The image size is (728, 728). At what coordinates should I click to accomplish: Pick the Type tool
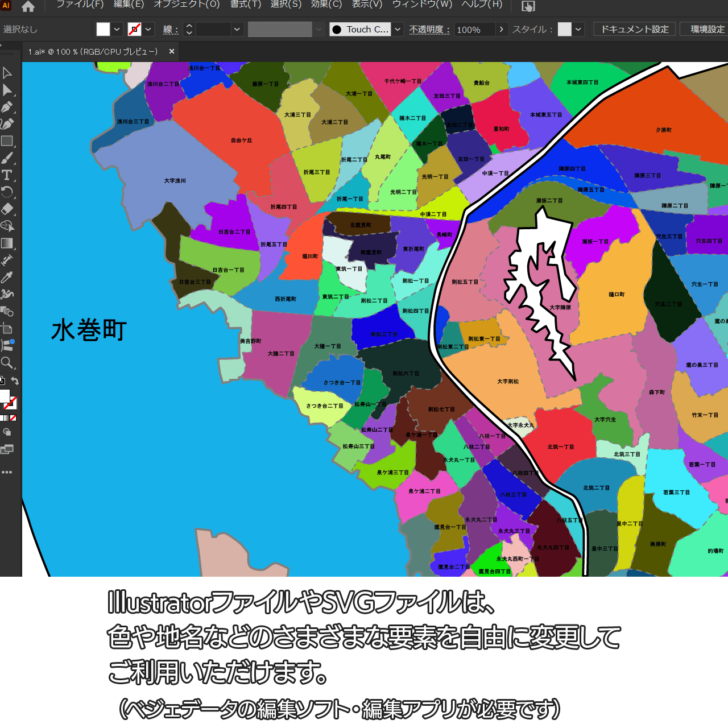[x=7, y=175]
